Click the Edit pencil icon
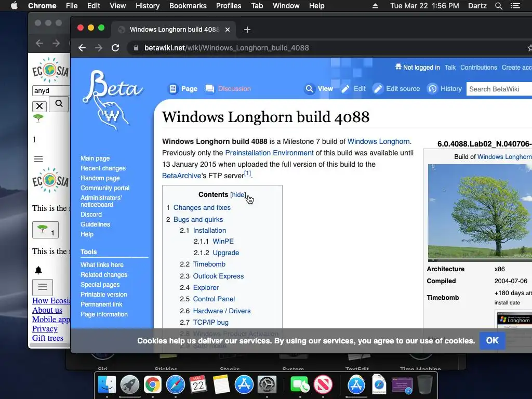 345,89
